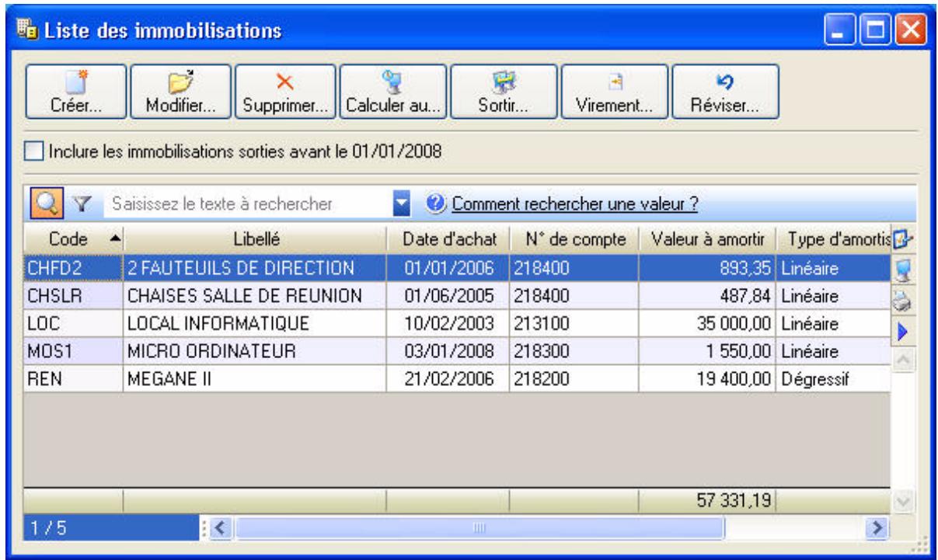This screenshot has height=560, width=938.
Task: Click the horizontal scrollbar right arrow
Action: tap(876, 527)
